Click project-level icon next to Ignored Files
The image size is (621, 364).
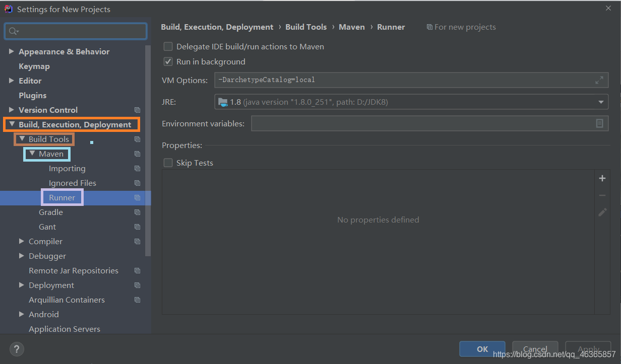click(x=137, y=183)
